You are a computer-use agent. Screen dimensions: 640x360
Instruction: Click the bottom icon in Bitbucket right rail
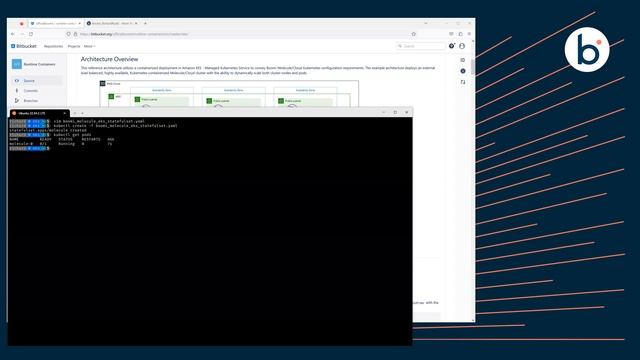pos(463,82)
